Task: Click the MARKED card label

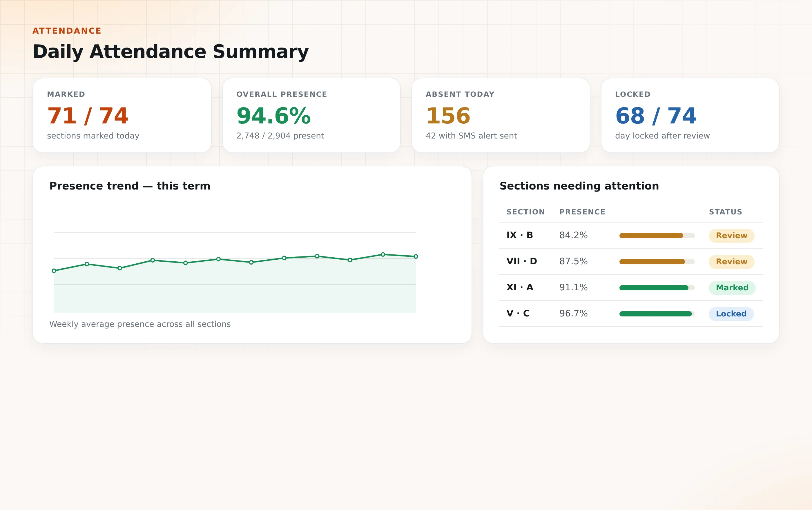Action: pos(66,94)
